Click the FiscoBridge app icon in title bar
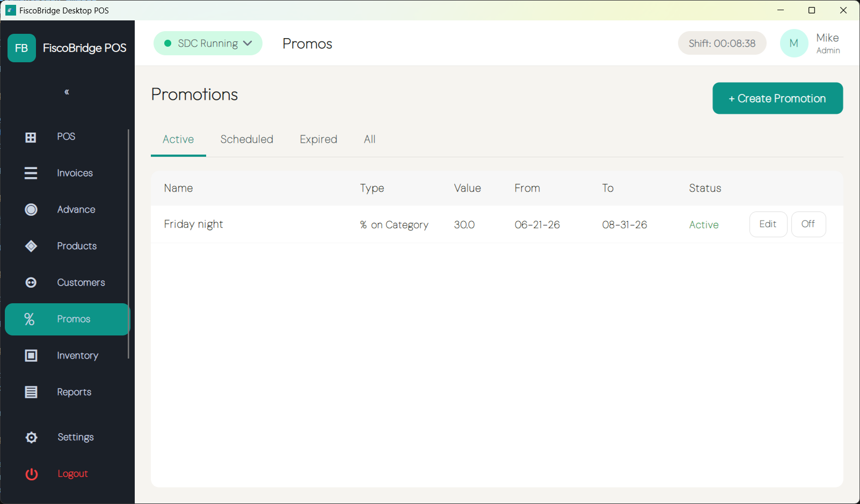The width and height of the screenshot is (860, 504). click(x=11, y=10)
